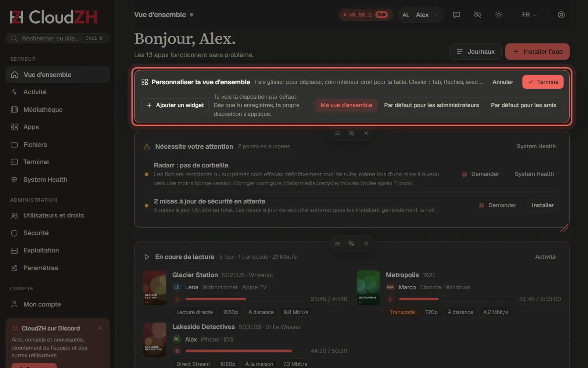The height and width of the screenshot is (368, 588).
Task: Focus the Rechercher search field
Action: tap(58, 38)
